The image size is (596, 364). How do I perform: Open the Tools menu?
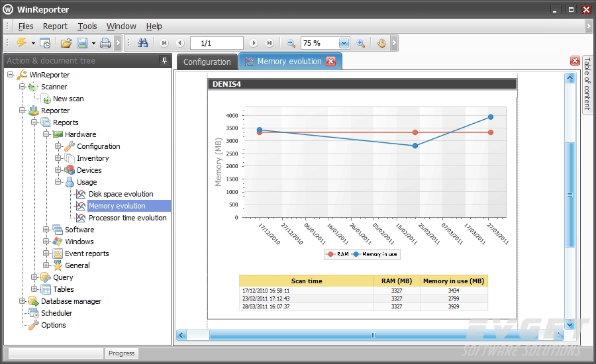coord(87,26)
